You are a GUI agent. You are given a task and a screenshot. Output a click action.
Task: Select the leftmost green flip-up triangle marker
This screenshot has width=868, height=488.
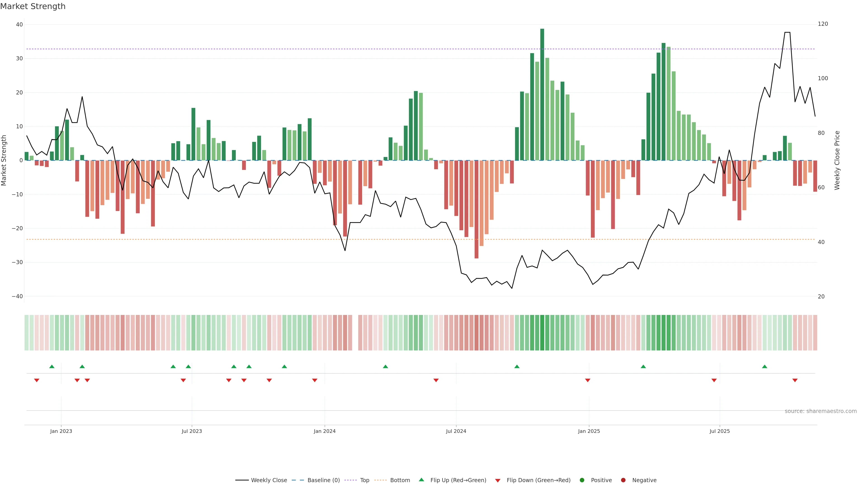[x=52, y=366]
